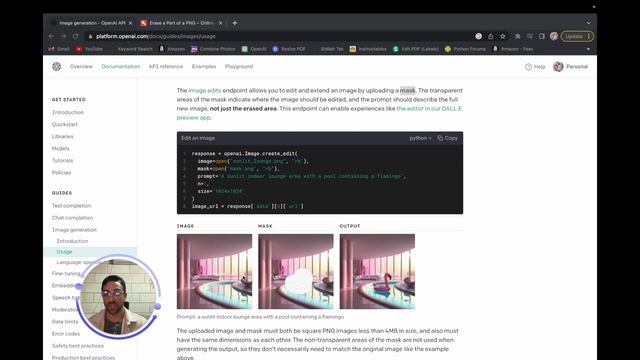Click the MASK example thumbnail

click(x=296, y=271)
